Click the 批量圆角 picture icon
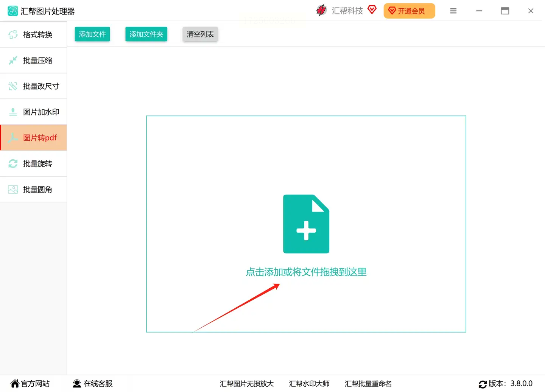The height and width of the screenshot is (392, 545). click(13, 190)
